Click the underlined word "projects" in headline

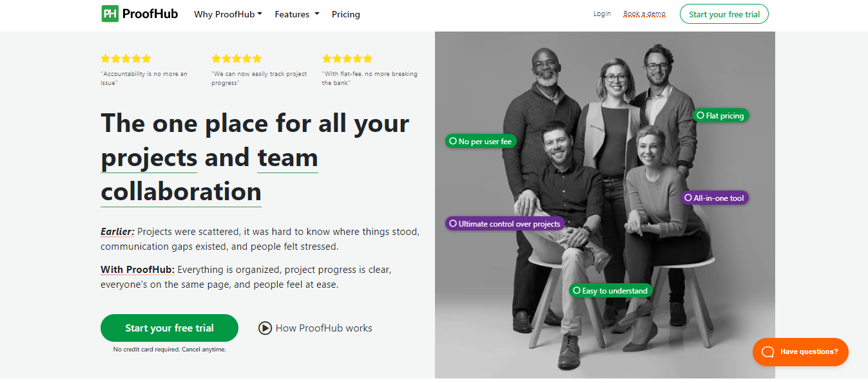pos(149,158)
